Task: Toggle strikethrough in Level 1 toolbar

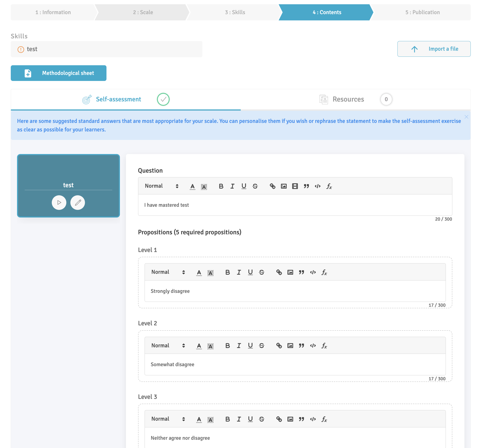Action: [x=262, y=272]
